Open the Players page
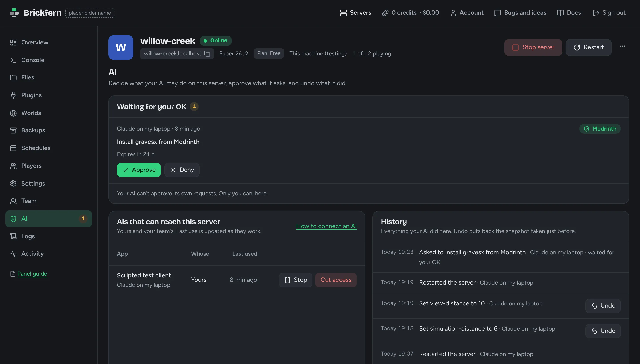Viewport: 640px width, 364px height. point(49,166)
